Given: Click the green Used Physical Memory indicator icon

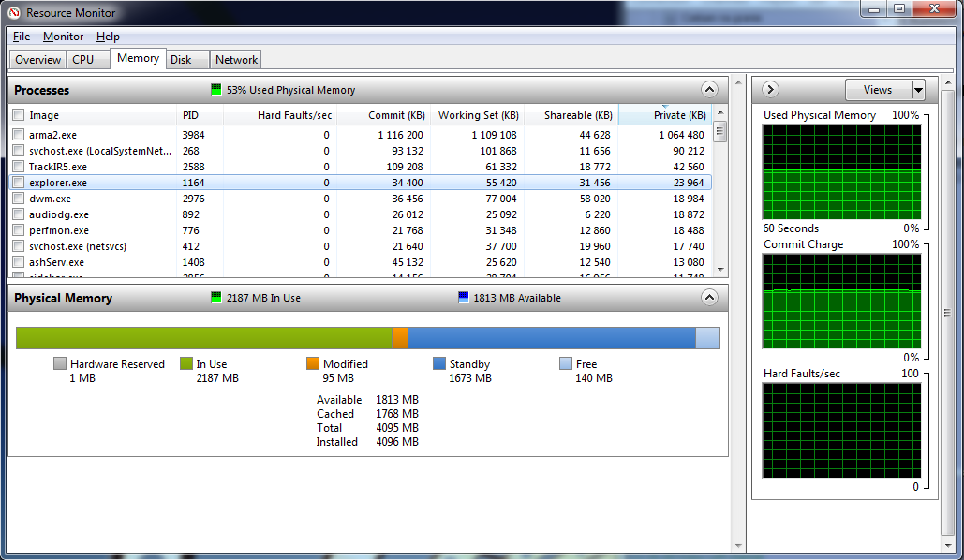Looking at the screenshot, I should coord(215,90).
